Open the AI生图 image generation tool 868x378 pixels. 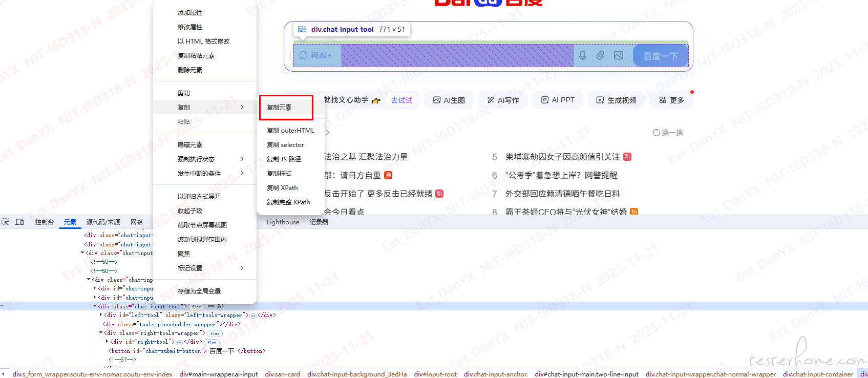[x=449, y=100]
